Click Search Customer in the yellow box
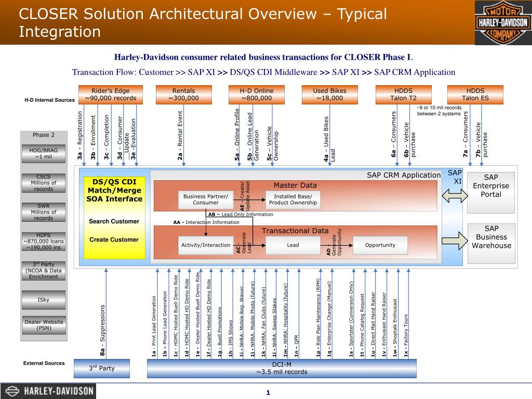 (x=114, y=221)
